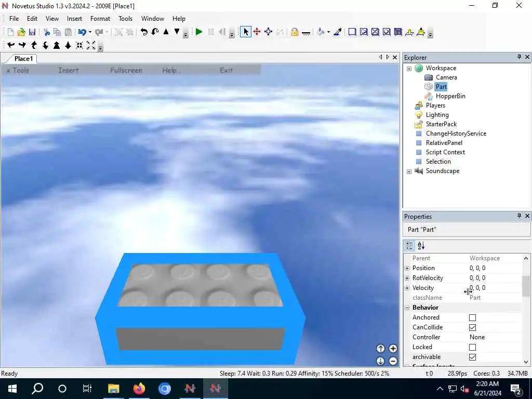
Task: Open the Edit menu
Action: (x=32, y=19)
